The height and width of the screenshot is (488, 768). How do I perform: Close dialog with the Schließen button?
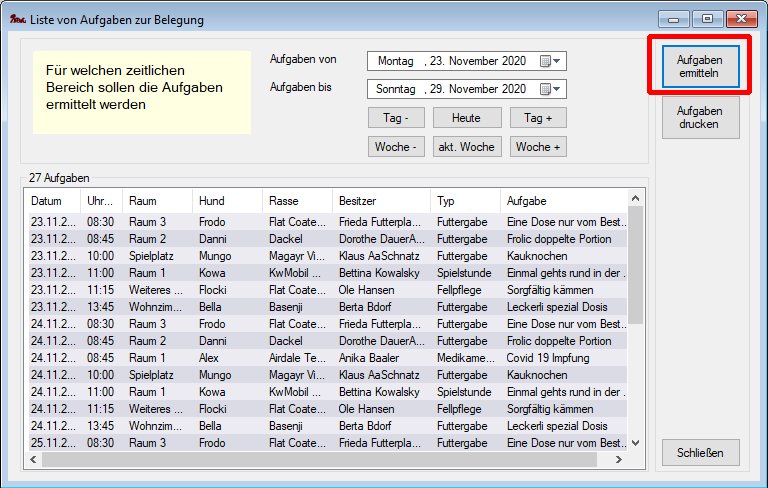pyautogui.click(x=700, y=452)
